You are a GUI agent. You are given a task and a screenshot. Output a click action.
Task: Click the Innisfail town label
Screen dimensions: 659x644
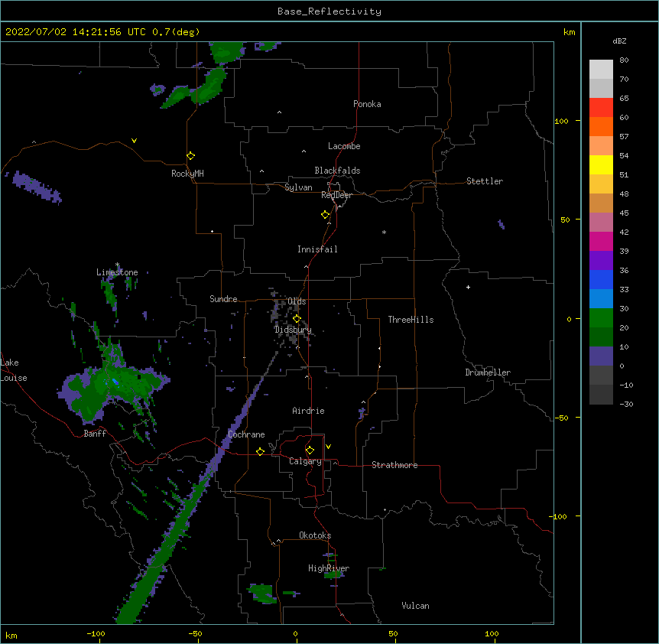click(x=317, y=249)
